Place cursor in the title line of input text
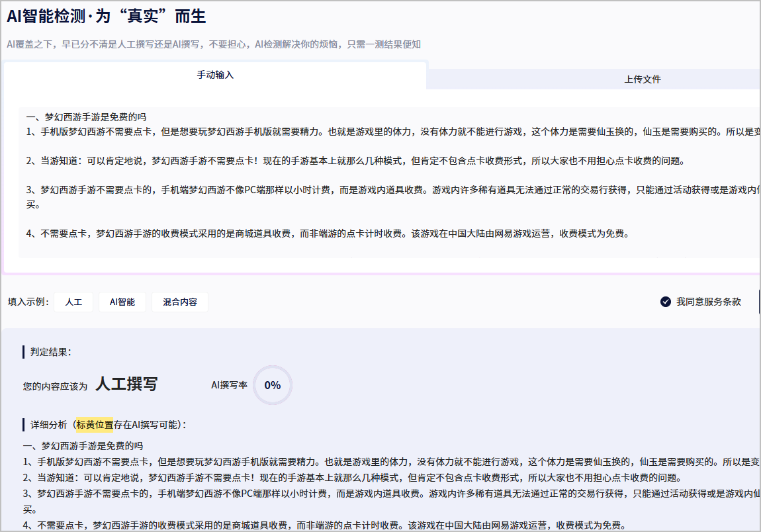The height and width of the screenshot is (532, 761). [86, 116]
